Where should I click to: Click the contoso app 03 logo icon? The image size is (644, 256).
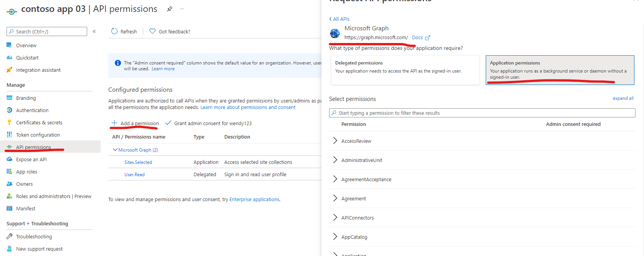[x=12, y=12]
